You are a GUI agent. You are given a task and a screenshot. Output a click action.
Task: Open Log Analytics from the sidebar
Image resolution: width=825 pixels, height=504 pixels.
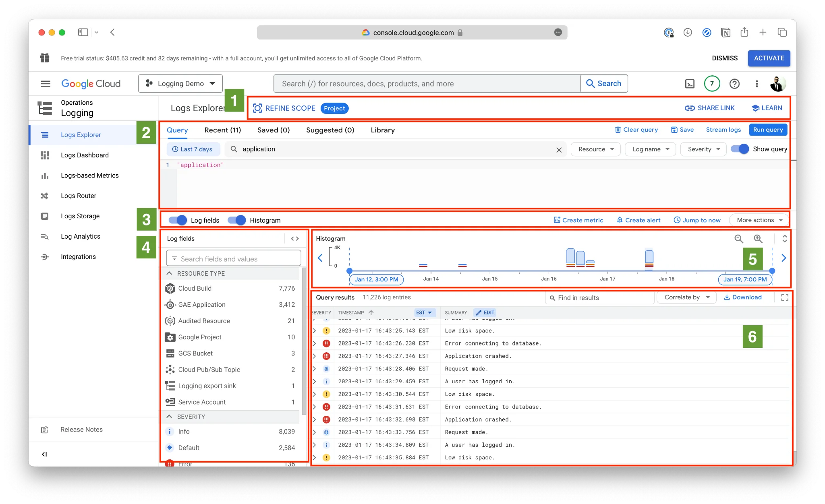80,236
